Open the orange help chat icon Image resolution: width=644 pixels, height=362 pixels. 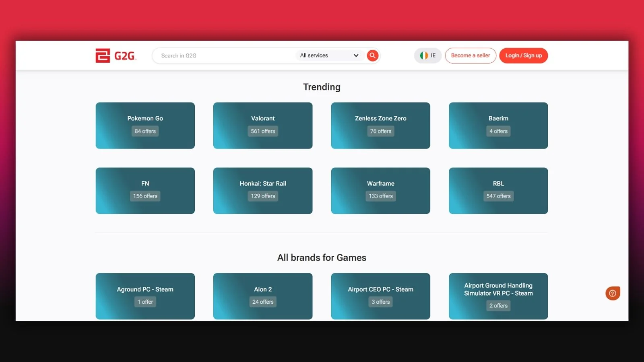point(613,293)
